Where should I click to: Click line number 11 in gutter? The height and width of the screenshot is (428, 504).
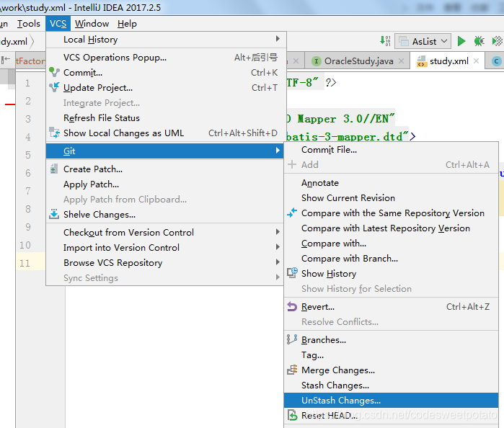(25, 263)
